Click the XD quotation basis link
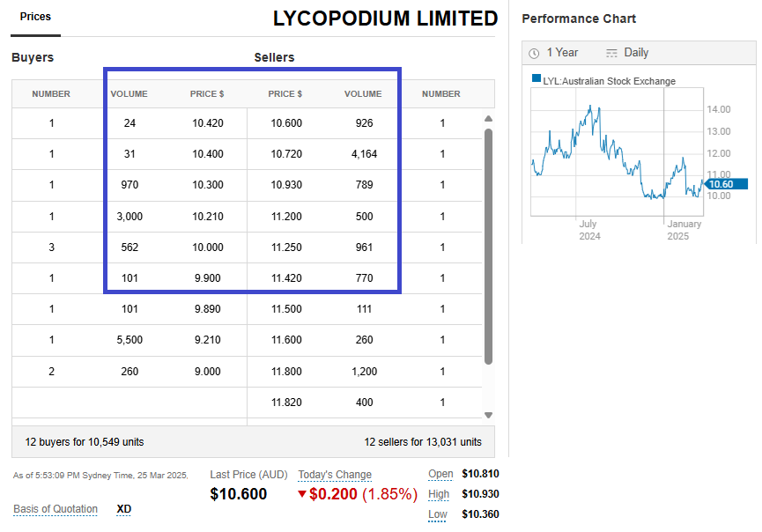Image resolution: width=762 pixels, height=532 pixels. click(124, 509)
